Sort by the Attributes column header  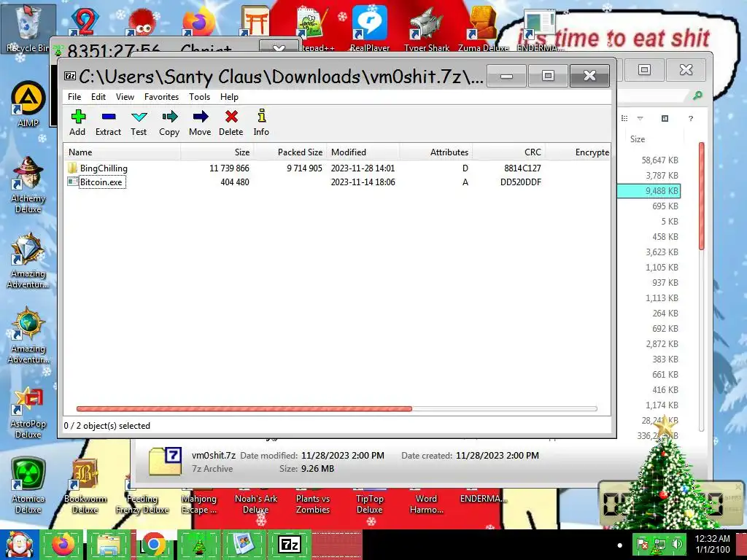click(x=436, y=152)
